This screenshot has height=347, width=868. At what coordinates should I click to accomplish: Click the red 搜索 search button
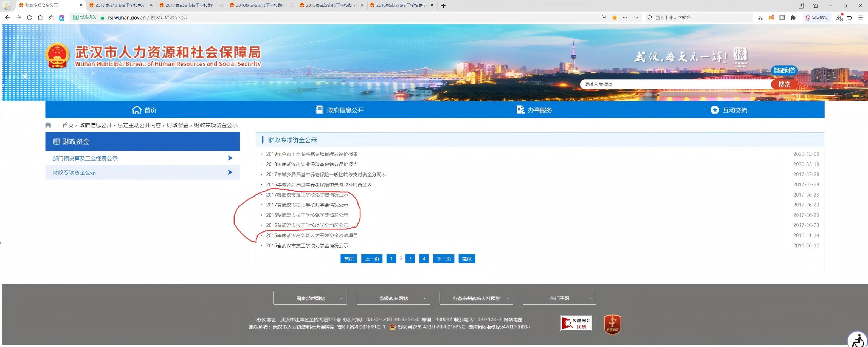pyautogui.click(x=784, y=84)
